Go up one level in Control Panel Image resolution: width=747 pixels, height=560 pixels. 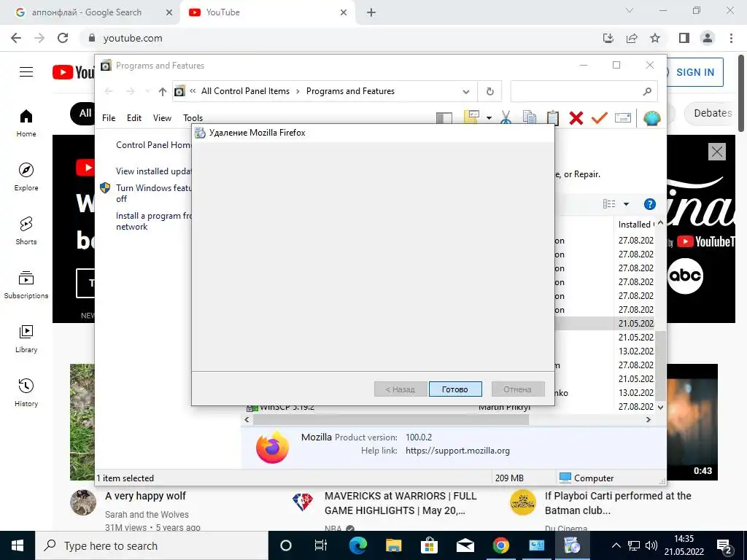(163, 91)
